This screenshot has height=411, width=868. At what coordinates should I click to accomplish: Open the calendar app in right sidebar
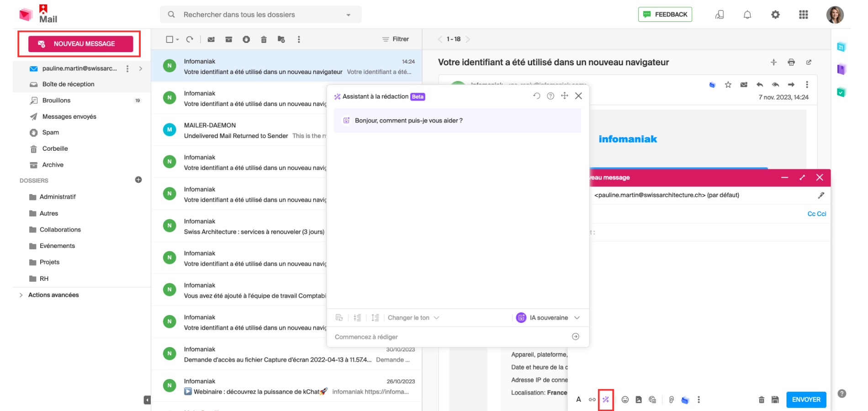pyautogui.click(x=842, y=47)
